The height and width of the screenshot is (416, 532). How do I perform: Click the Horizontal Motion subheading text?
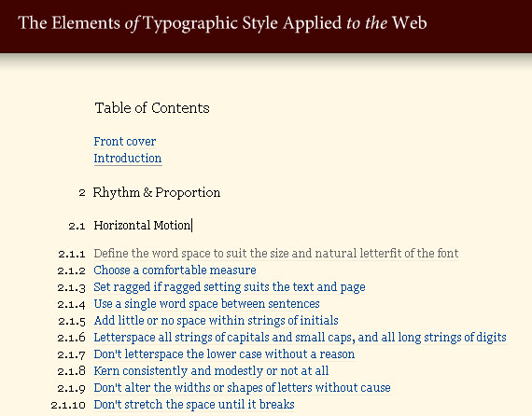142,226
